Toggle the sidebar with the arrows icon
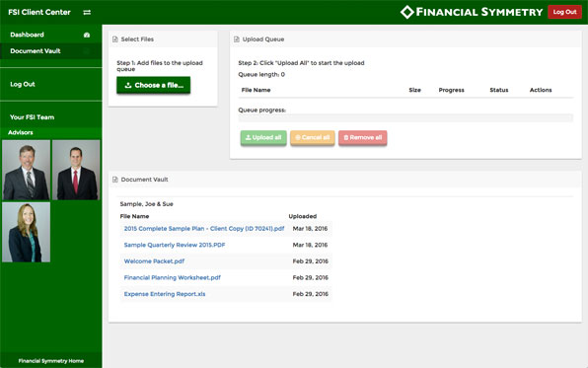The image size is (588, 368). pos(87,13)
